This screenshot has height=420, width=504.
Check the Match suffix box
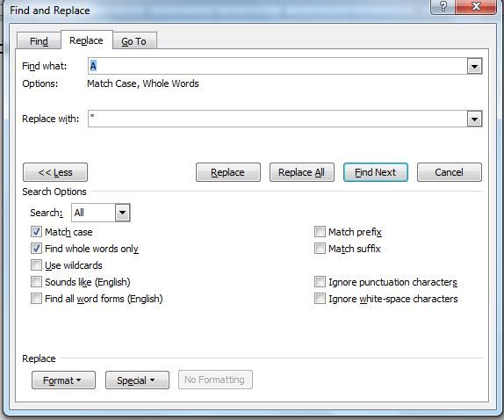pos(320,249)
